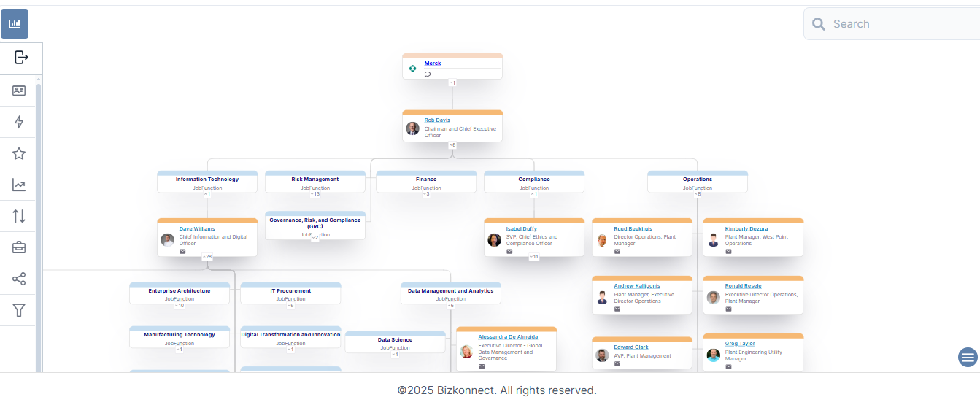This screenshot has width=980, height=405.
Task: Expand Enterprise Architecture's 10 members
Action: click(180, 306)
